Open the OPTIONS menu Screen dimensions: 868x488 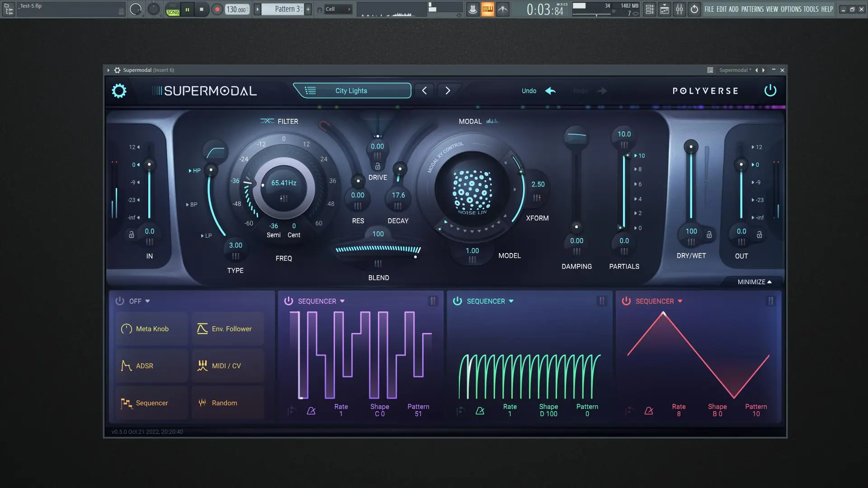(x=791, y=9)
